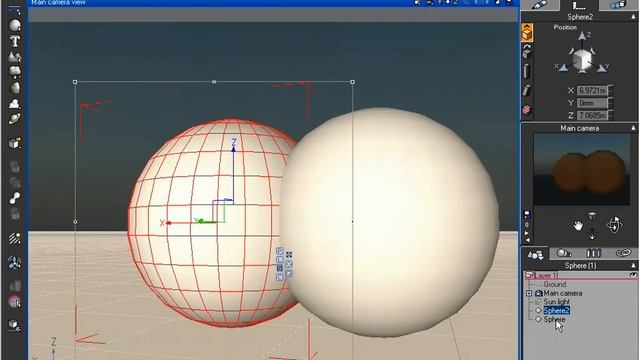Click the green Y axis gizmo handle
The height and width of the screenshot is (360, 640).
[x=200, y=221]
